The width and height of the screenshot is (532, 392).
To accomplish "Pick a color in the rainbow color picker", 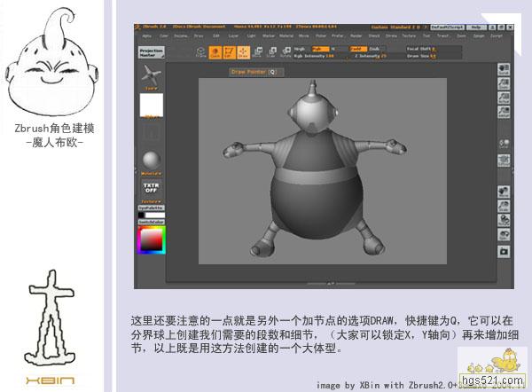I will pyautogui.click(x=152, y=240).
